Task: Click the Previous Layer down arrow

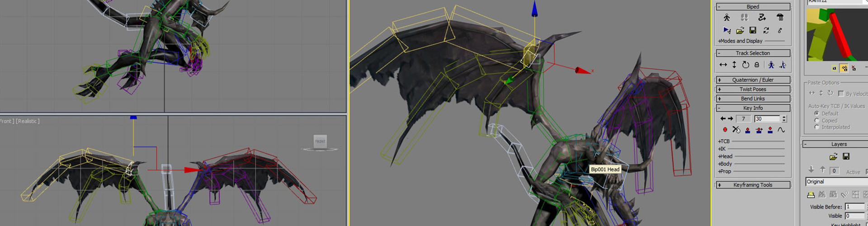Action: (811, 169)
